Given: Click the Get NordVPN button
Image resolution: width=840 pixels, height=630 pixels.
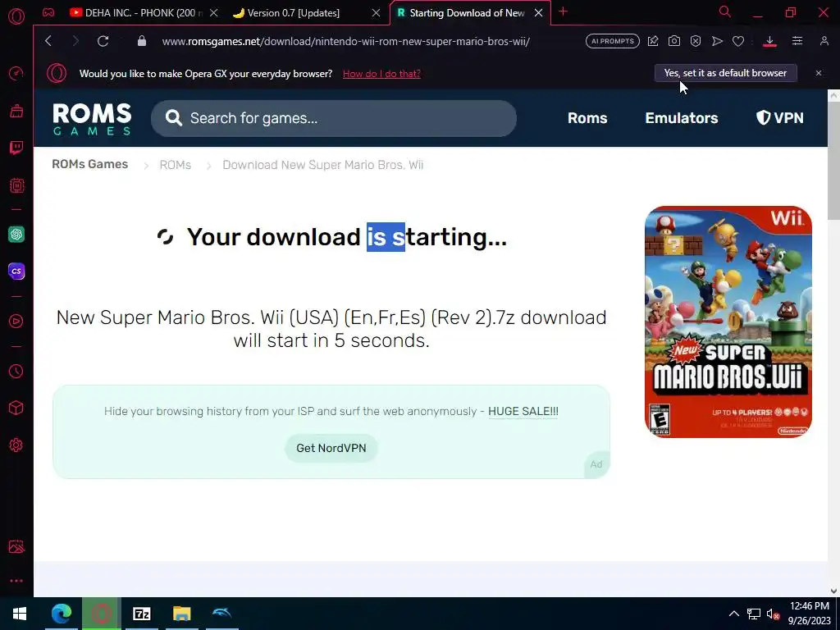Looking at the screenshot, I should (331, 448).
